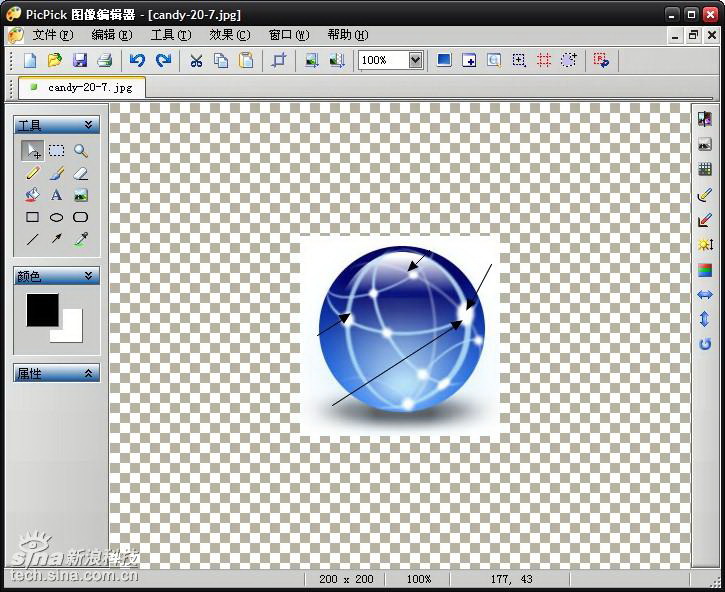Click the color balance icon in right sidebar

pyautogui.click(x=705, y=270)
